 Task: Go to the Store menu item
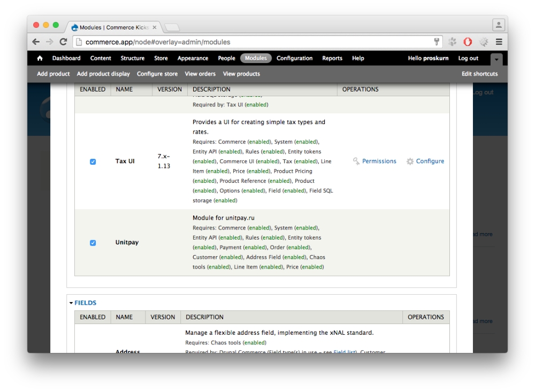[160, 58]
